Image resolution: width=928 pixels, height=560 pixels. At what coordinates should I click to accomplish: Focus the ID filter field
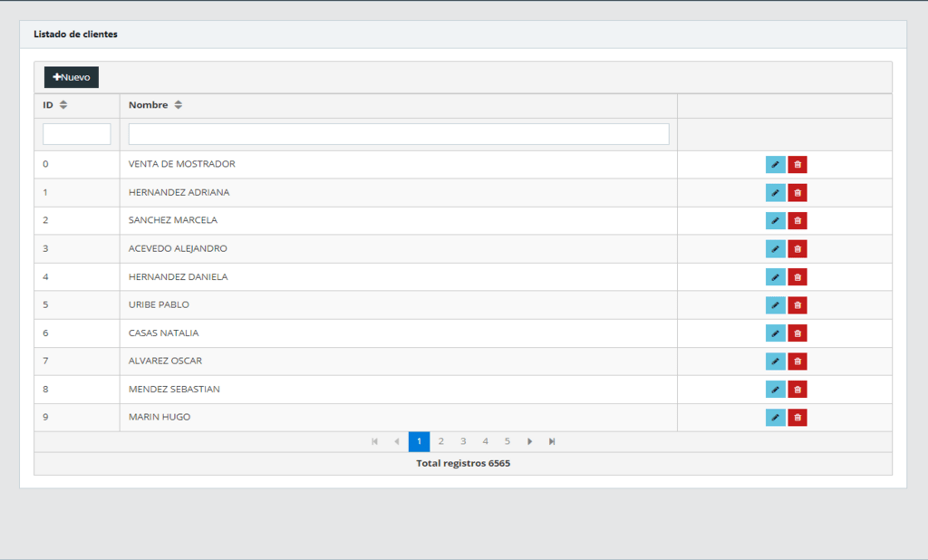tap(77, 134)
